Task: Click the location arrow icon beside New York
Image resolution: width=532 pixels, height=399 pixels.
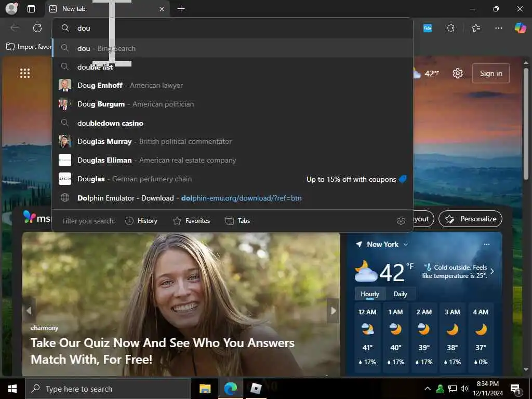Action: (359, 244)
